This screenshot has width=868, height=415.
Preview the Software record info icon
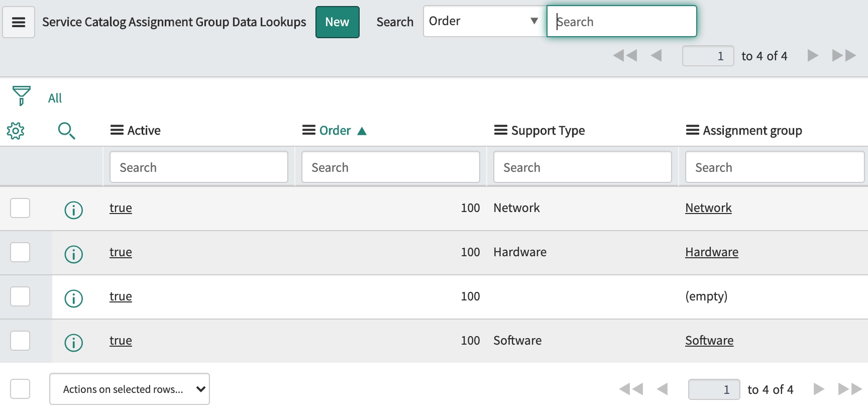[74, 342]
